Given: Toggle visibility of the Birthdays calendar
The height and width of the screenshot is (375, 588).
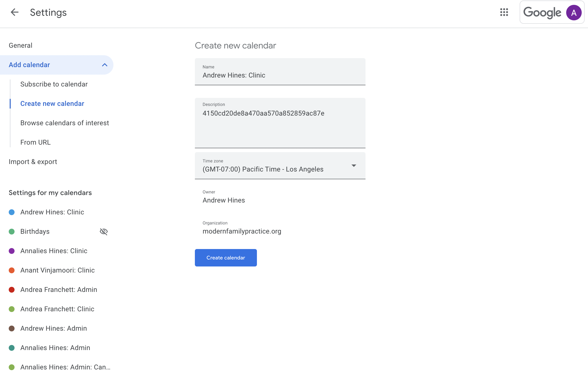Looking at the screenshot, I should (x=103, y=231).
